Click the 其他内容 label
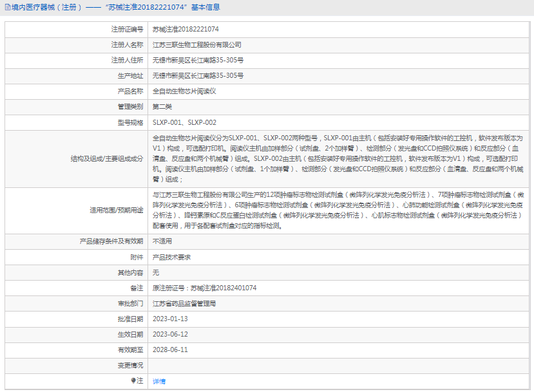This screenshot has width=534, height=392. tap(130, 272)
